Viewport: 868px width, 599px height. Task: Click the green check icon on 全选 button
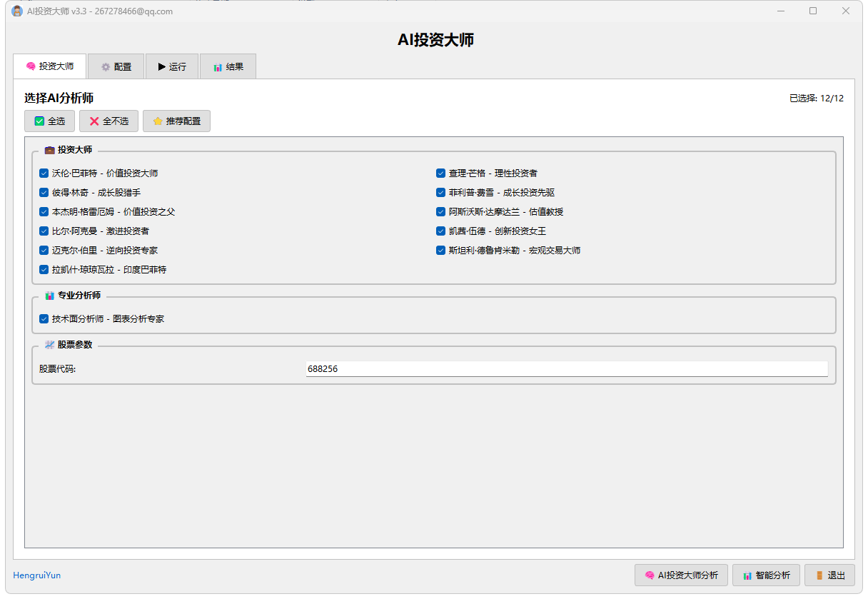pyautogui.click(x=38, y=121)
